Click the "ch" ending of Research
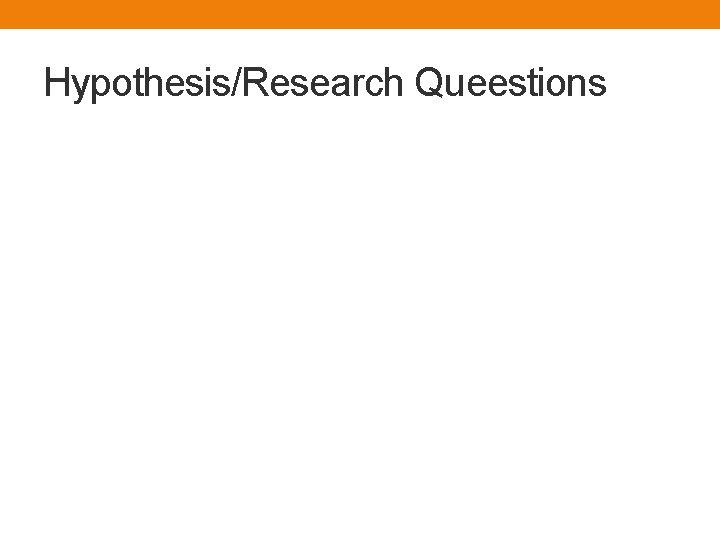The width and height of the screenshot is (720, 540). tap(385, 84)
